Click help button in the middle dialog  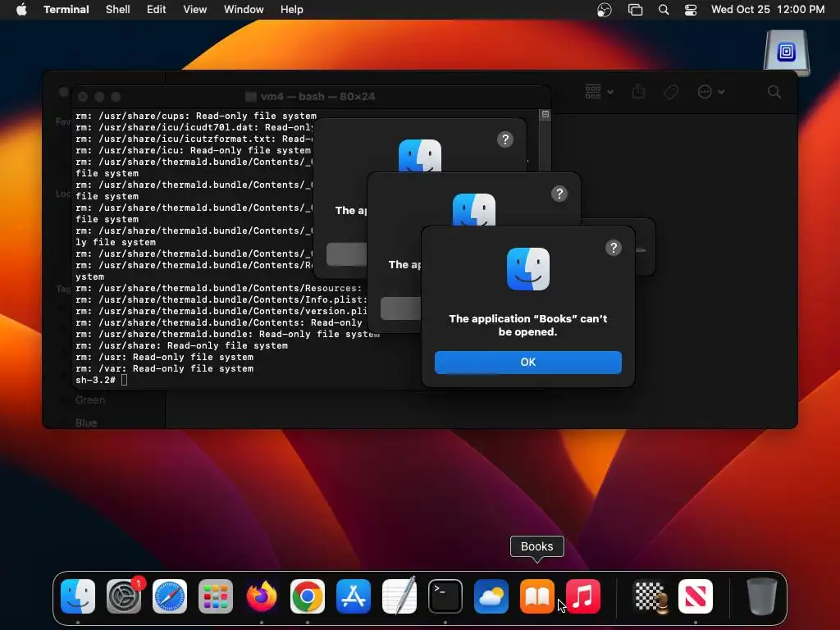[559, 194]
